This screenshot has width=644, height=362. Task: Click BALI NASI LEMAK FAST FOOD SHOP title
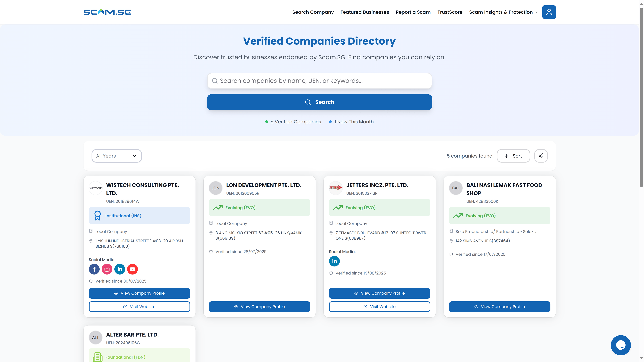pos(504,189)
